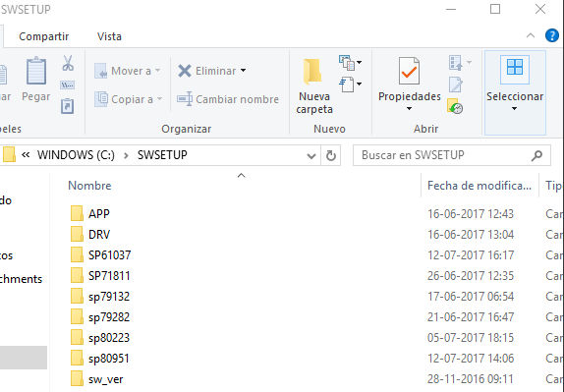Click date 28-11-2016 09:11
This screenshot has height=392, width=564.
(470, 379)
